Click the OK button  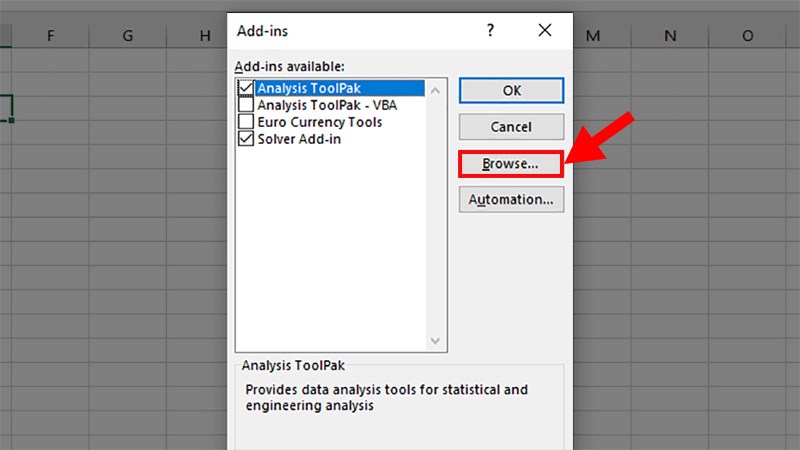511,90
